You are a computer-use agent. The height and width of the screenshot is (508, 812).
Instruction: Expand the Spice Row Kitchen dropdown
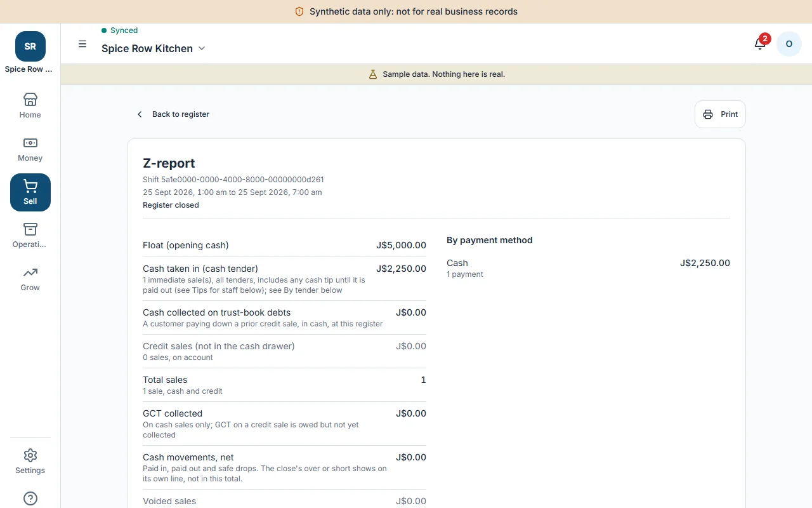154,48
